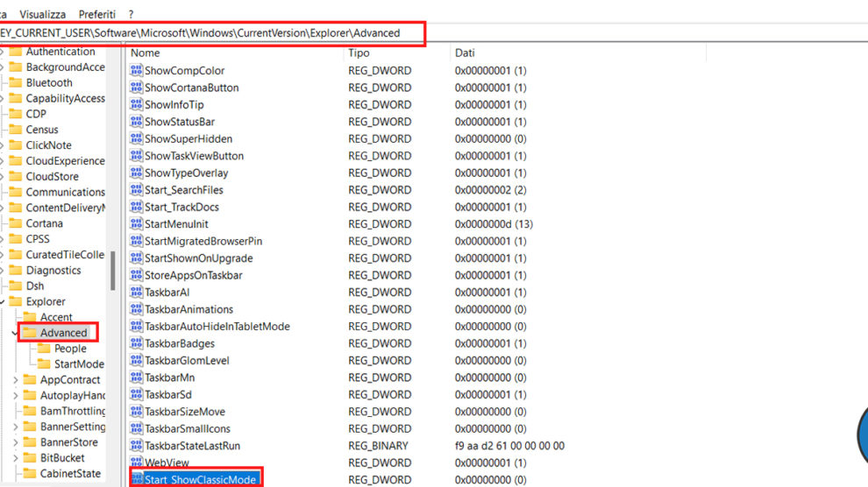
Task: Click the ShowCortanaButton value icon
Action: coord(136,88)
